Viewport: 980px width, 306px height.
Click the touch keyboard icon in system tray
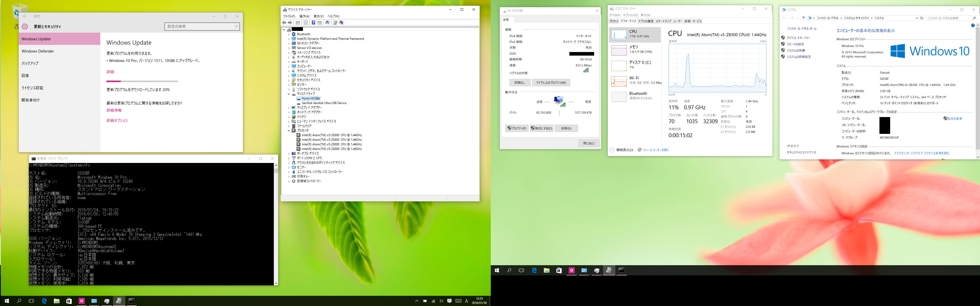458,301
